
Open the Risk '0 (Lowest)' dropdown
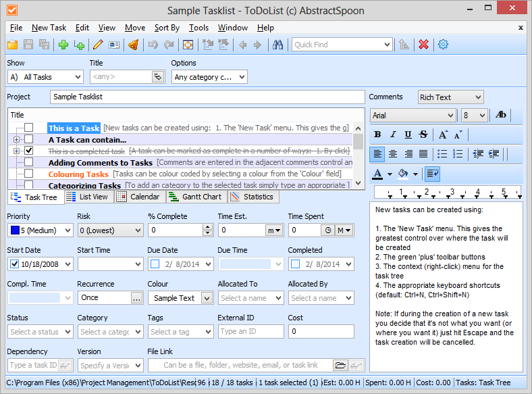(x=138, y=230)
